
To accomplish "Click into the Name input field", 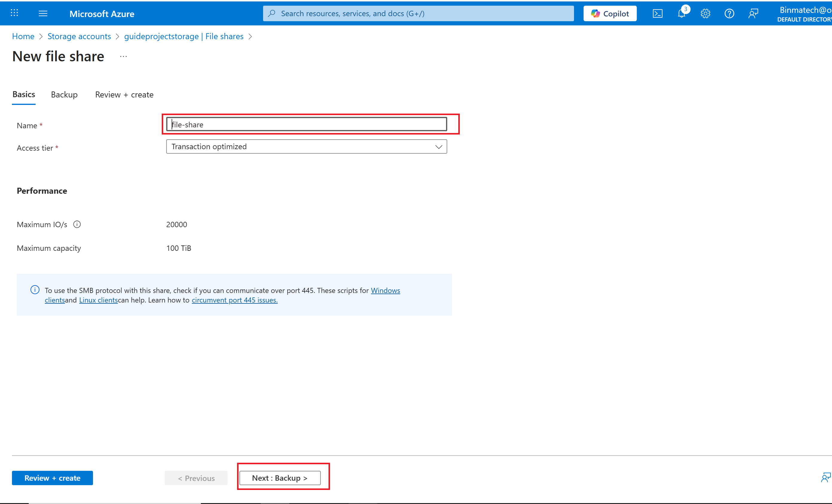I will pos(306,125).
